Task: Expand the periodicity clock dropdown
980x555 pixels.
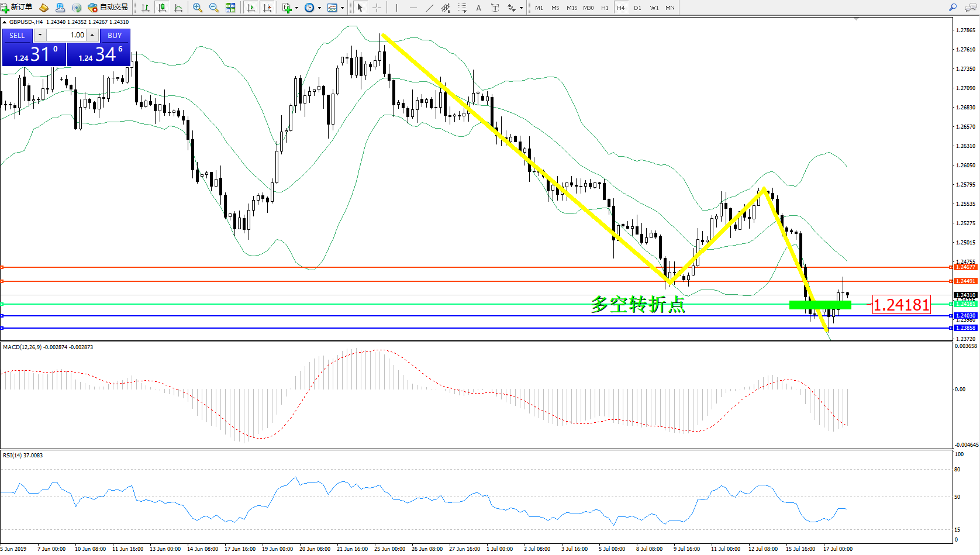Action: pos(319,8)
